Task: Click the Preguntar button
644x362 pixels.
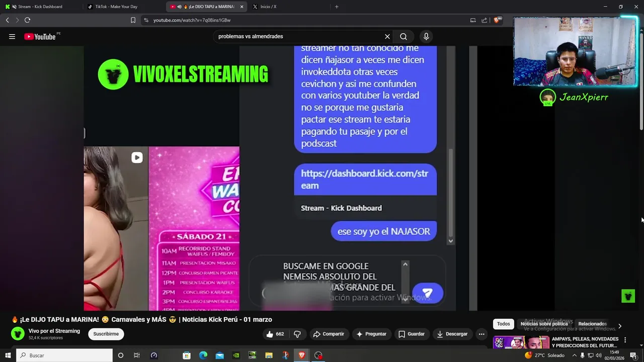Action: click(x=371, y=334)
